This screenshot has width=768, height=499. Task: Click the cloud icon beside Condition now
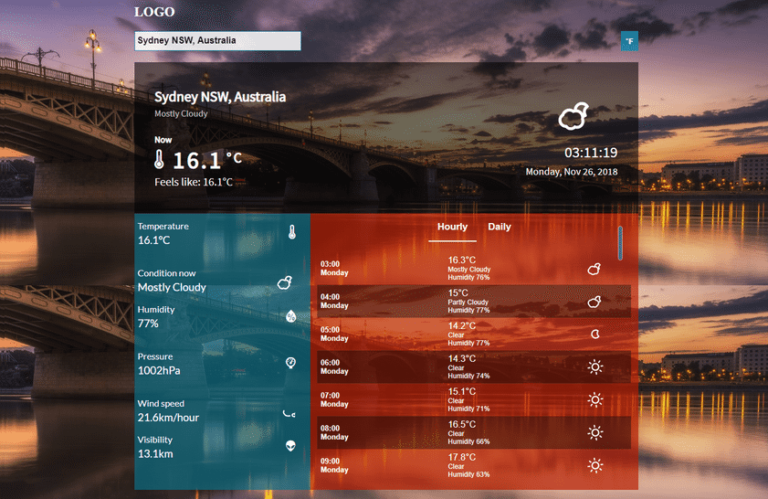click(x=285, y=283)
